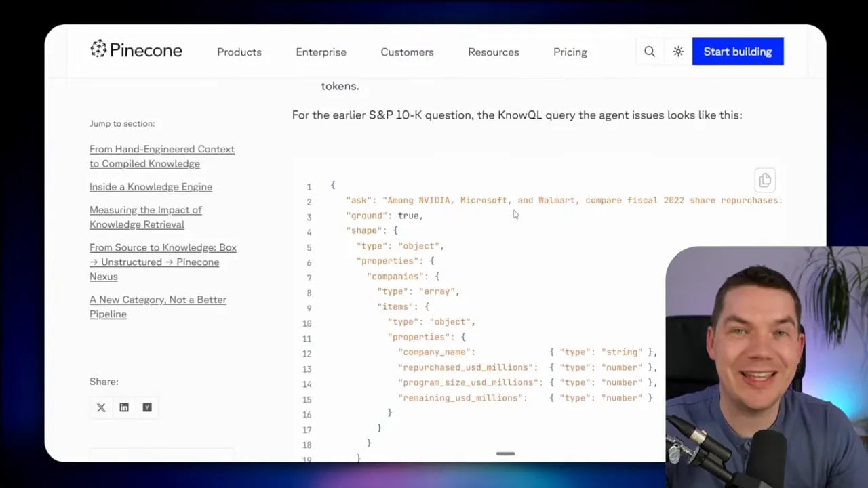Image resolution: width=868 pixels, height=488 pixels.
Task: Copy code with the clipboard icon
Action: tap(765, 180)
